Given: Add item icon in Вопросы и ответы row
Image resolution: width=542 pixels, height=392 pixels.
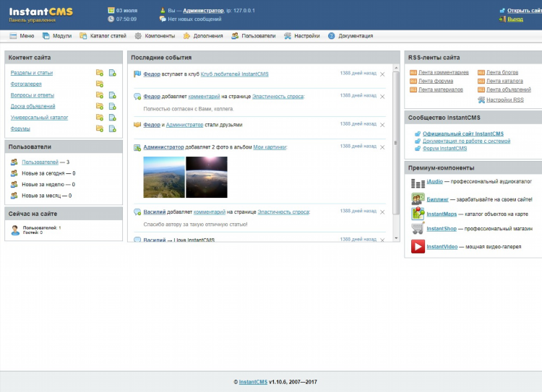Looking at the screenshot, I should pos(112,95).
